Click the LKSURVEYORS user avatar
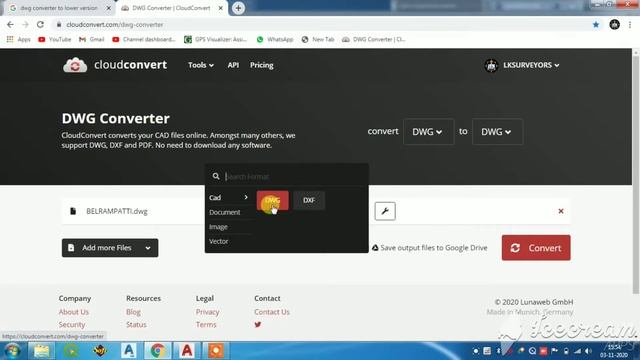This screenshot has height=360, width=640. tap(491, 65)
